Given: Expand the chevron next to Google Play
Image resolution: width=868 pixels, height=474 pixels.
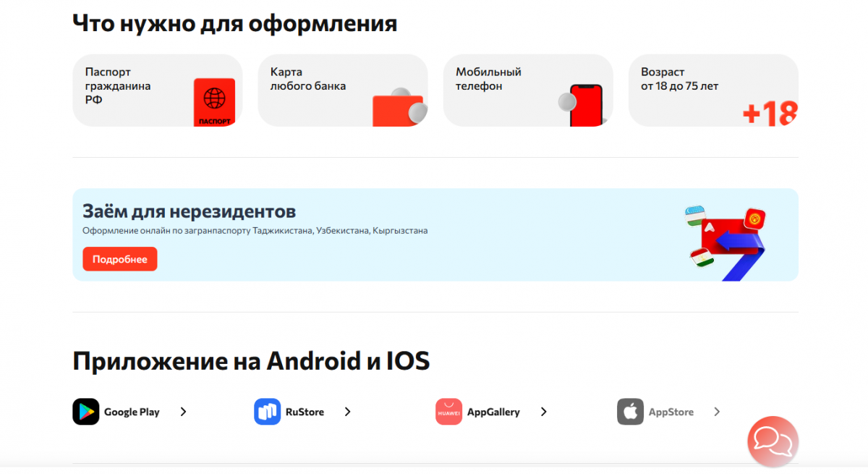Looking at the screenshot, I should point(184,412).
